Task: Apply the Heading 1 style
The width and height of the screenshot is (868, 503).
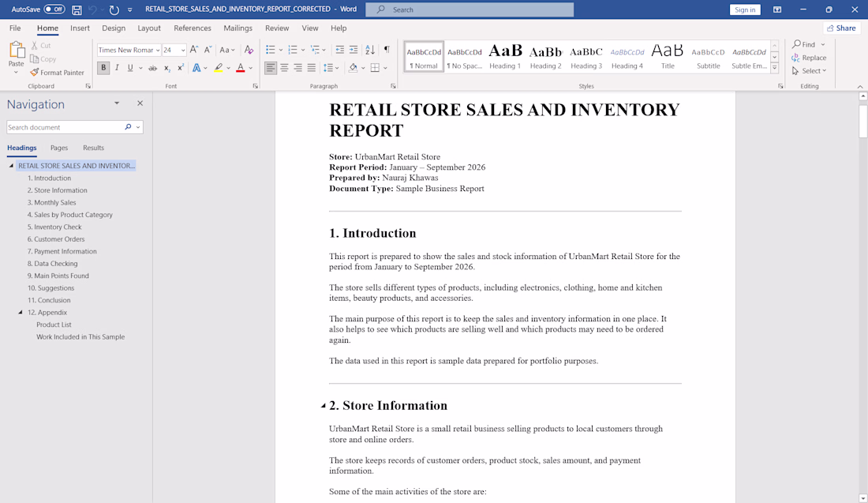Action: (505, 57)
